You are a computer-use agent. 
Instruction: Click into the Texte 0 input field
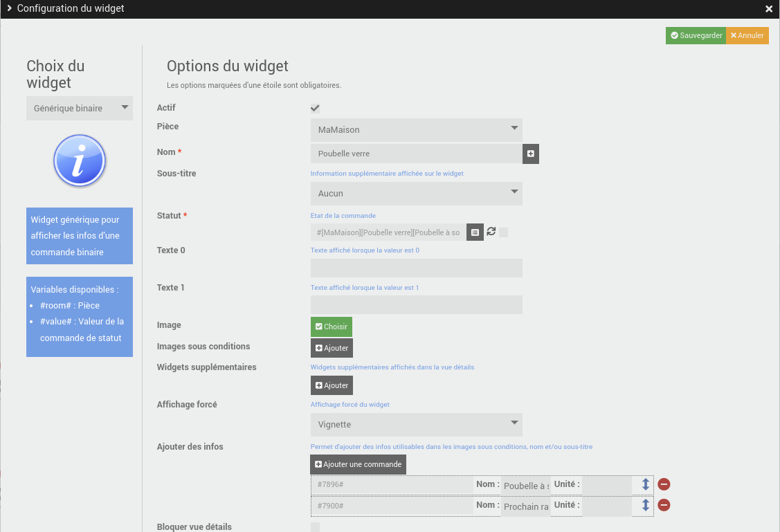pos(417,268)
